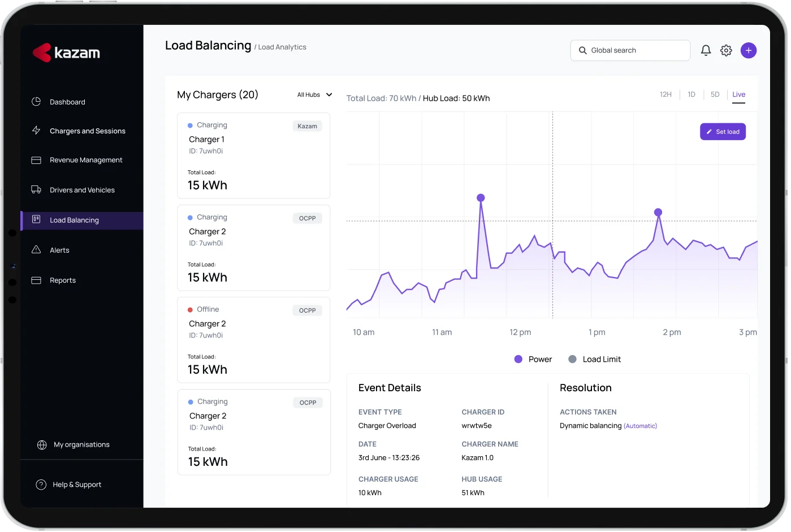The image size is (791, 532).
Task: Switch chart to 1D range
Action: [691, 94]
